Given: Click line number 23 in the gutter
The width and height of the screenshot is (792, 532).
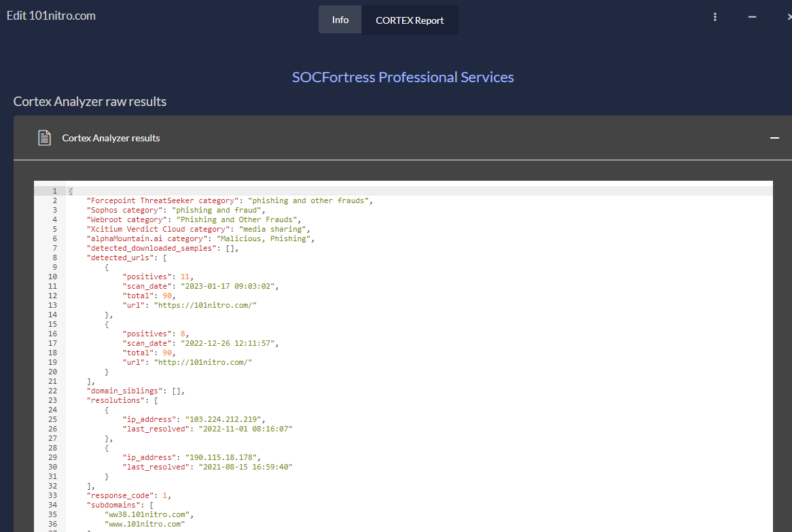Looking at the screenshot, I should tap(52, 400).
